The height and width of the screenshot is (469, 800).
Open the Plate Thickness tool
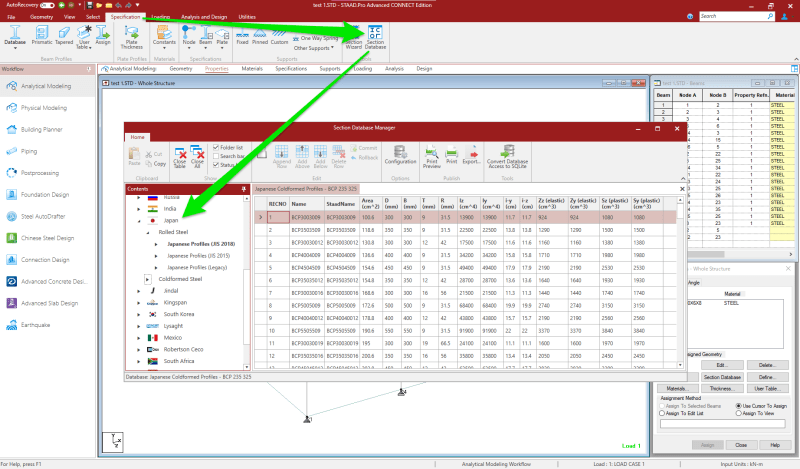[132, 37]
